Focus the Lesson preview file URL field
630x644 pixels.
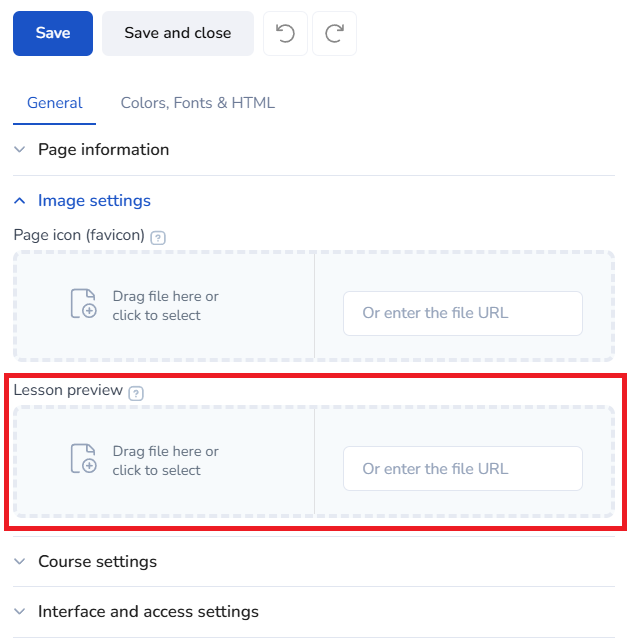coord(462,469)
